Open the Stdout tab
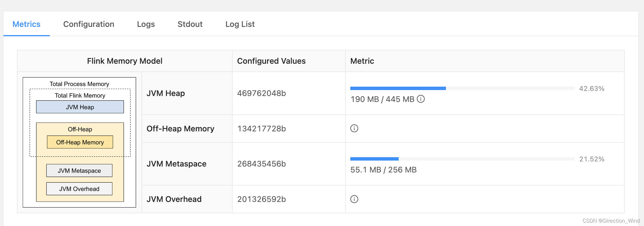Viewport: 644px width, 226px height. point(190,24)
